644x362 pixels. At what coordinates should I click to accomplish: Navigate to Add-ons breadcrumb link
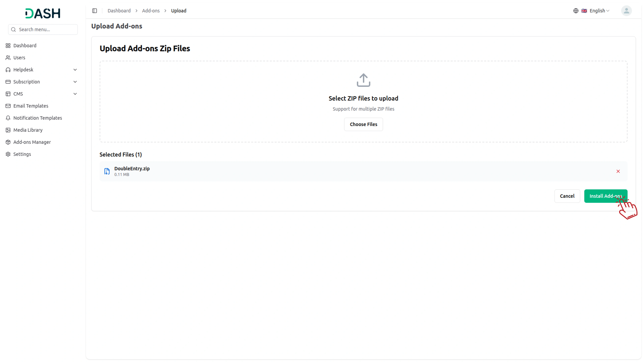(x=151, y=11)
